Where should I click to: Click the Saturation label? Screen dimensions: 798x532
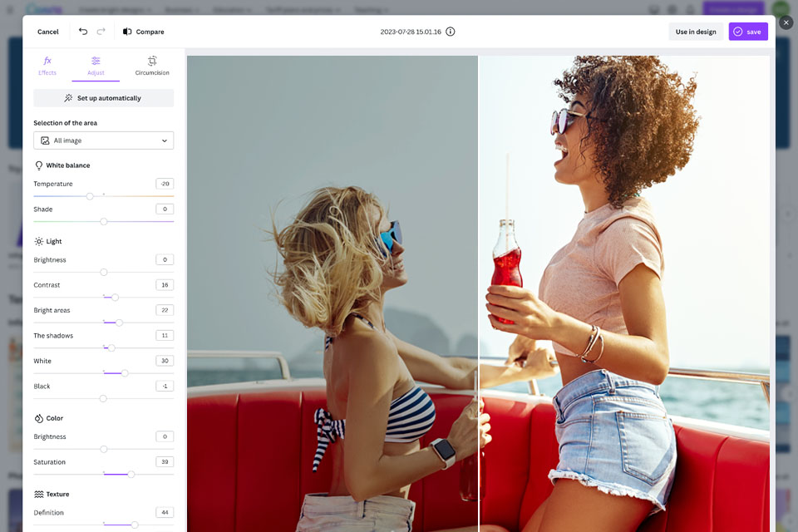(49, 461)
